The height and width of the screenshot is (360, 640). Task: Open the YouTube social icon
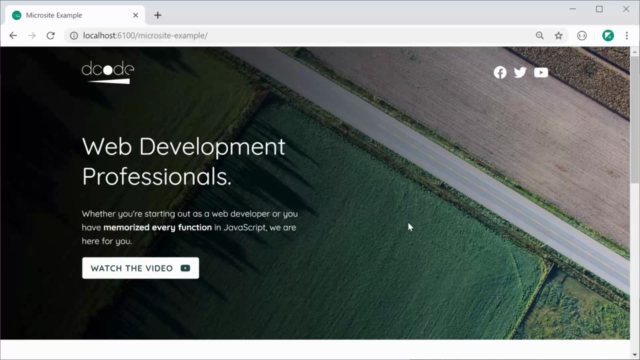(x=541, y=73)
